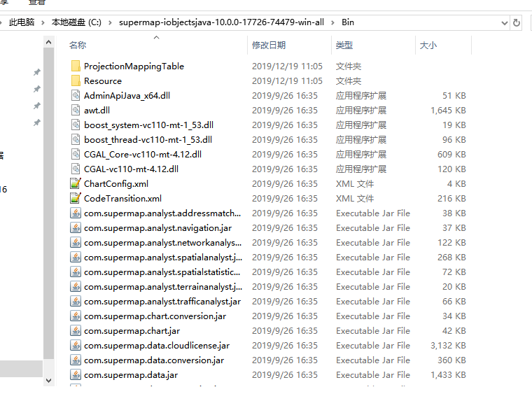Select the Resource folder icon
Viewport: 532px width, 401px height.
click(x=76, y=80)
